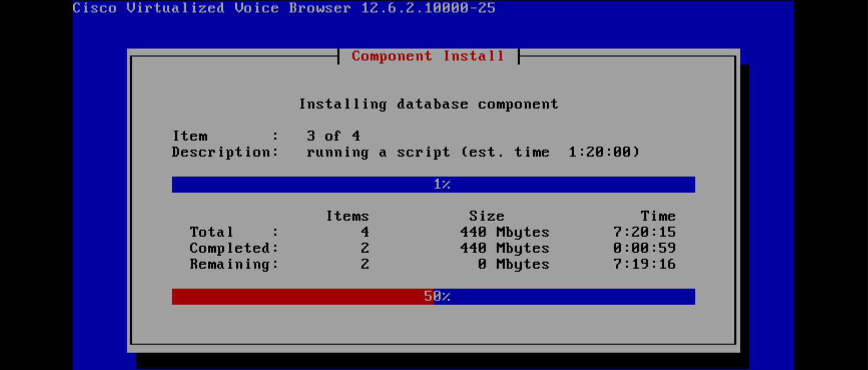The width and height of the screenshot is (868, 370).
Task: Click the completed time 0:00:59 value
Action: click(x=644, y=248)
